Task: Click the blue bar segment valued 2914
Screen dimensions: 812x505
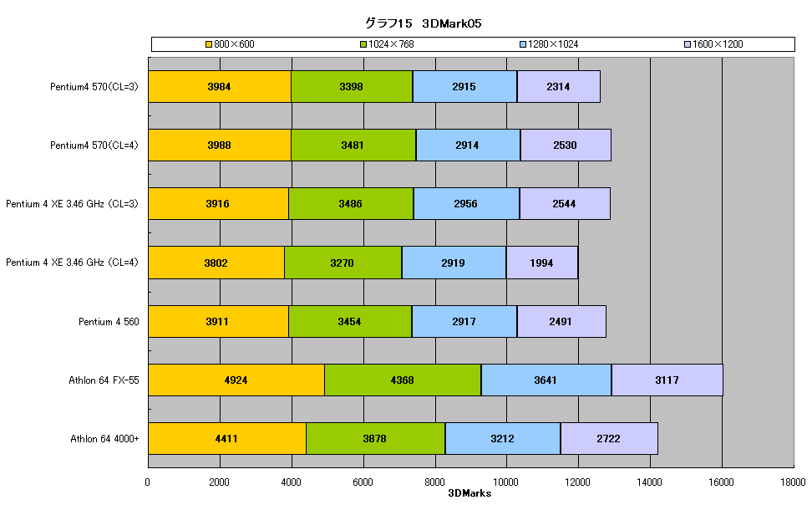Action: (468, 145)
